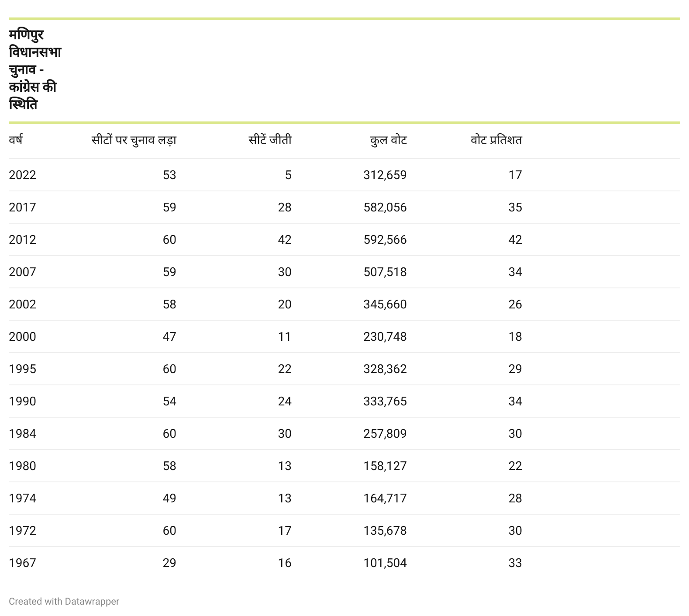This screenshot has width=689, height=616.
Task: Click the वोट प्रतिशत column header
Action: 496,140
